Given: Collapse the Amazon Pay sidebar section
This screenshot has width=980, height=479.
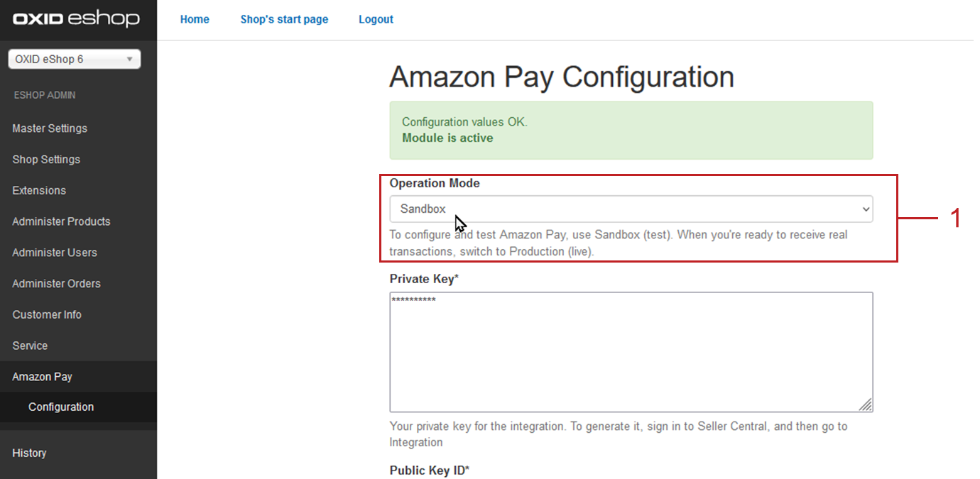Looking at the screenshot, I should tap(42, 377).
